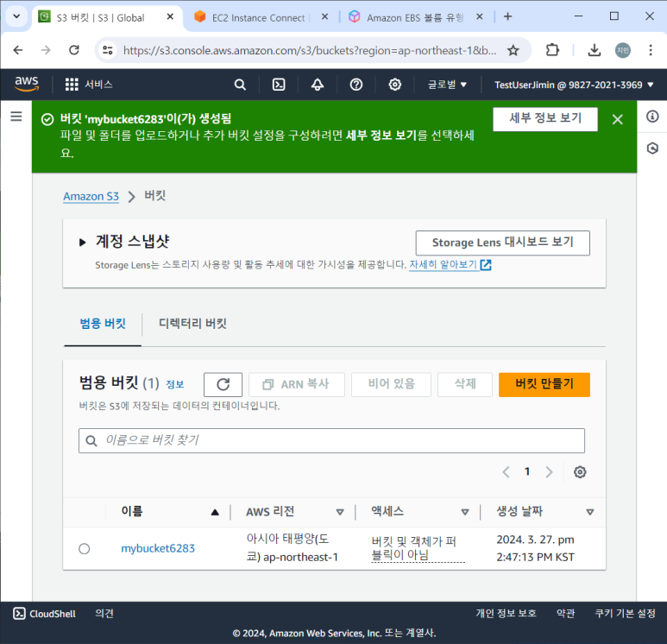Open the Storage Lens 대시보드 보기 button
Screen dimensions: 667x644
click(x=502, y=243)
